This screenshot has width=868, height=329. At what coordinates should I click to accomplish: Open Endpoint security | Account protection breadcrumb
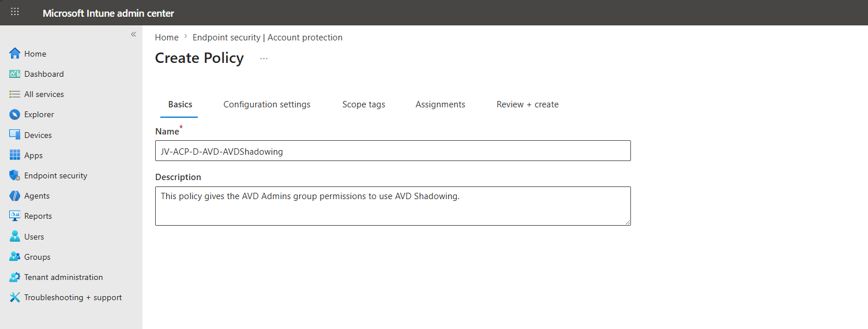click(268, 38)
